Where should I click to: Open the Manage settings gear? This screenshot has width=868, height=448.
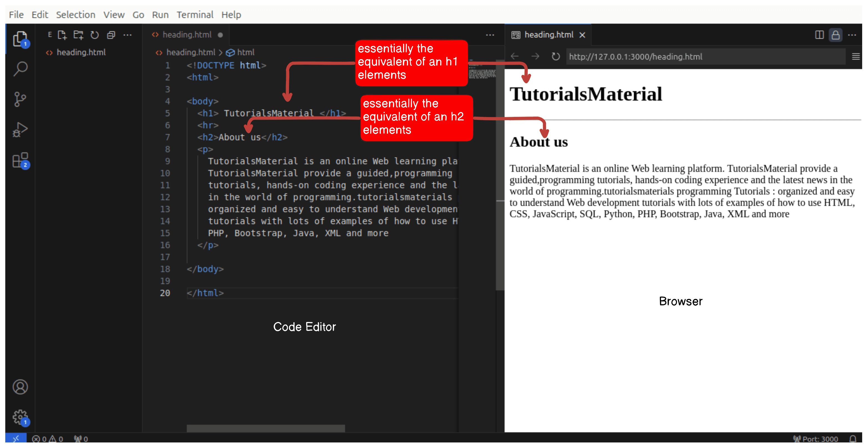20,418
